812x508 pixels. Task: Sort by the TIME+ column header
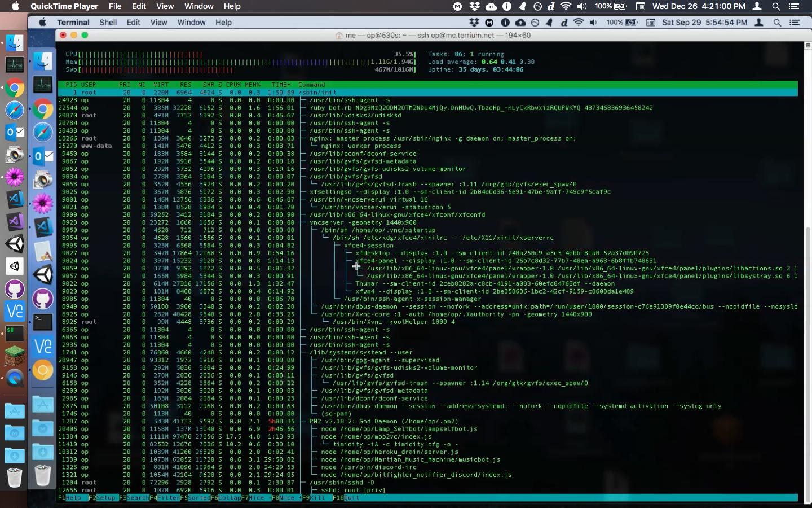281,85
